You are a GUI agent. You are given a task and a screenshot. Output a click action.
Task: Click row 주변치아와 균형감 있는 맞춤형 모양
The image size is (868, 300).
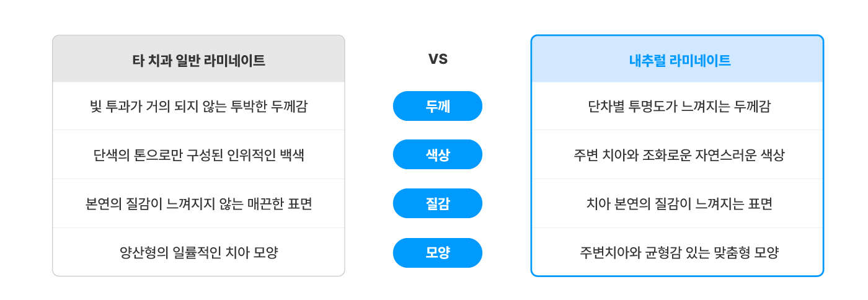(677, 252)
